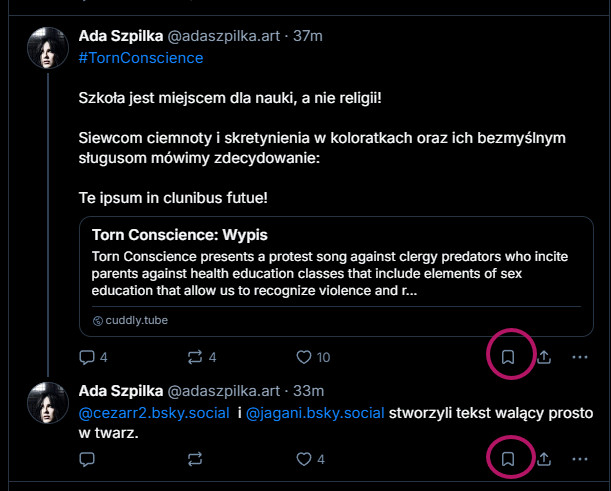Click Ada Szpilka's avatar on the first post

pyautogui.click(x=48, y=47)
